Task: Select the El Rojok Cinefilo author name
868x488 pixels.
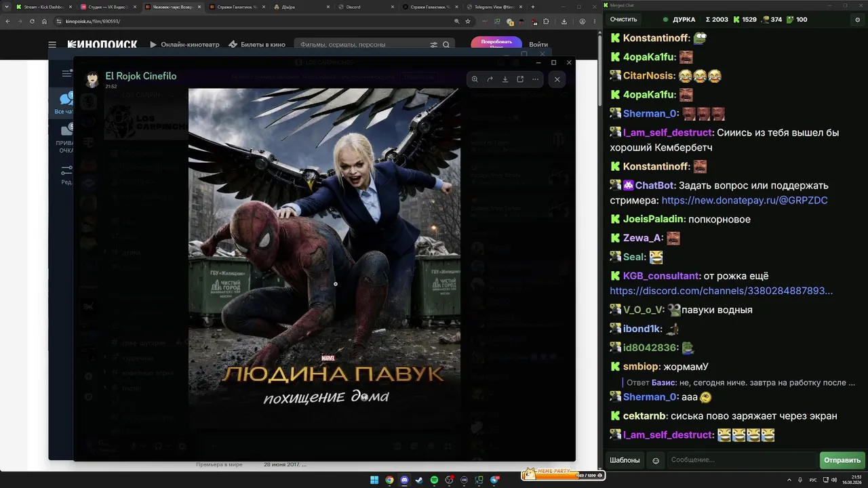Action: (x=141, y=76)
